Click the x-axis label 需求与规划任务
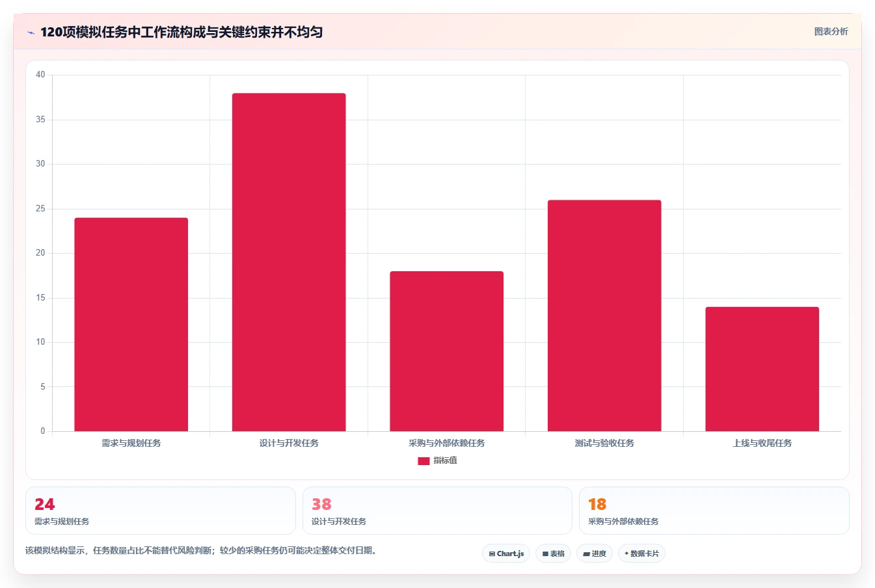This screenshot has width=875, height=588. (131, 443)
